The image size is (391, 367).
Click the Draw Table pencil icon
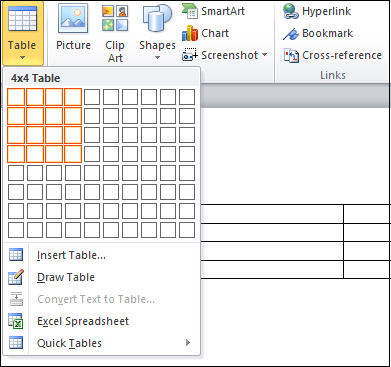[x=16, y=277]
